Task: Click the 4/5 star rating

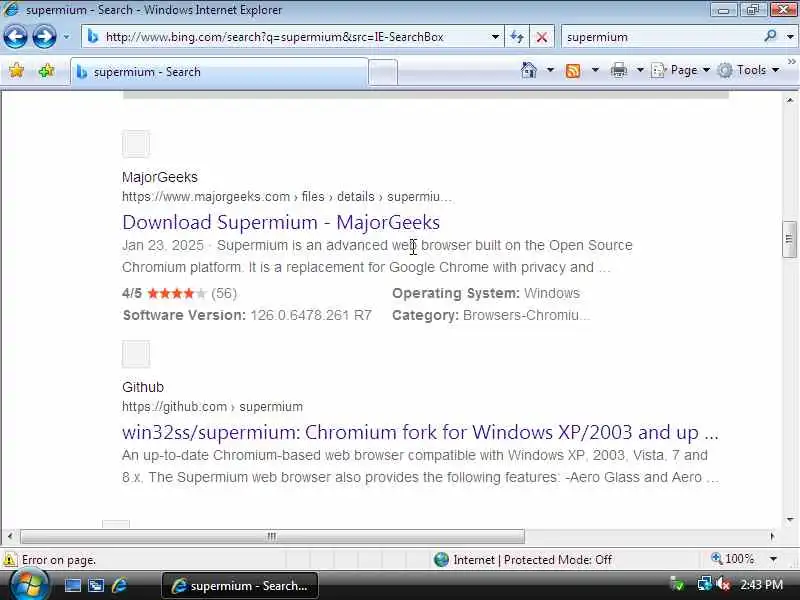Action: pos(179,293)
